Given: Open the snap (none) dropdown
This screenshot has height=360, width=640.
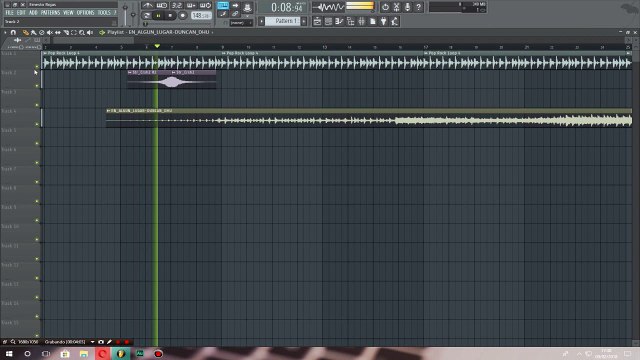Looking at the screenshot, I should pyautogui.click(x=241, y=23).
